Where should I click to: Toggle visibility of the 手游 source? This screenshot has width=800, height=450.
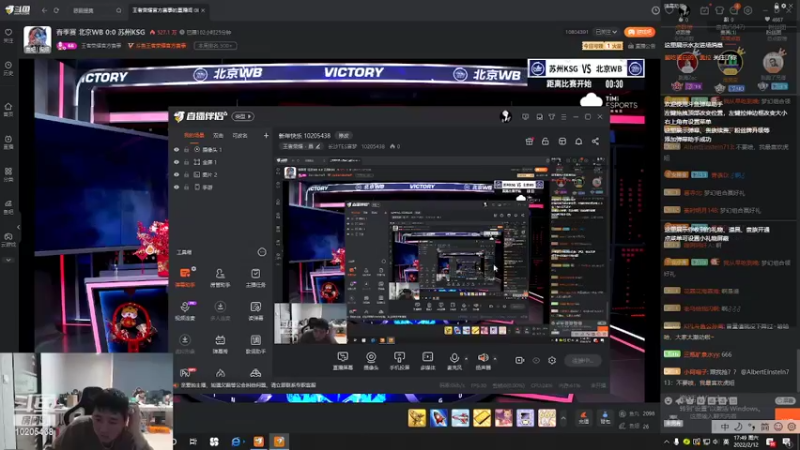[x=177, y=187]
